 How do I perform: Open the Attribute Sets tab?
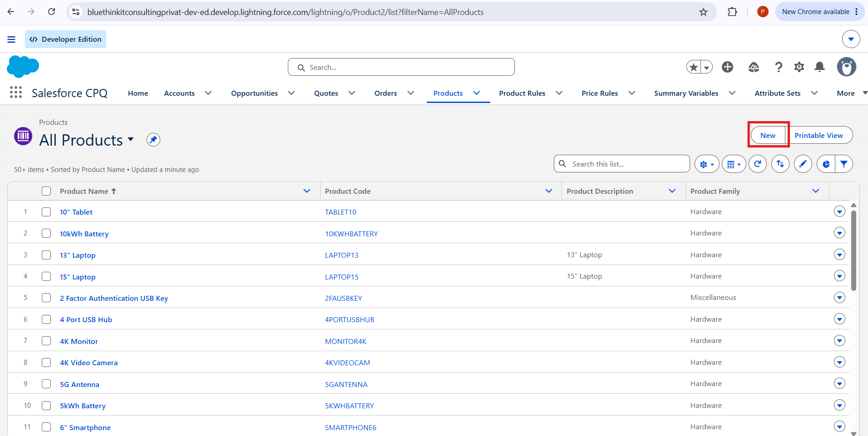(x=777, y=93)
